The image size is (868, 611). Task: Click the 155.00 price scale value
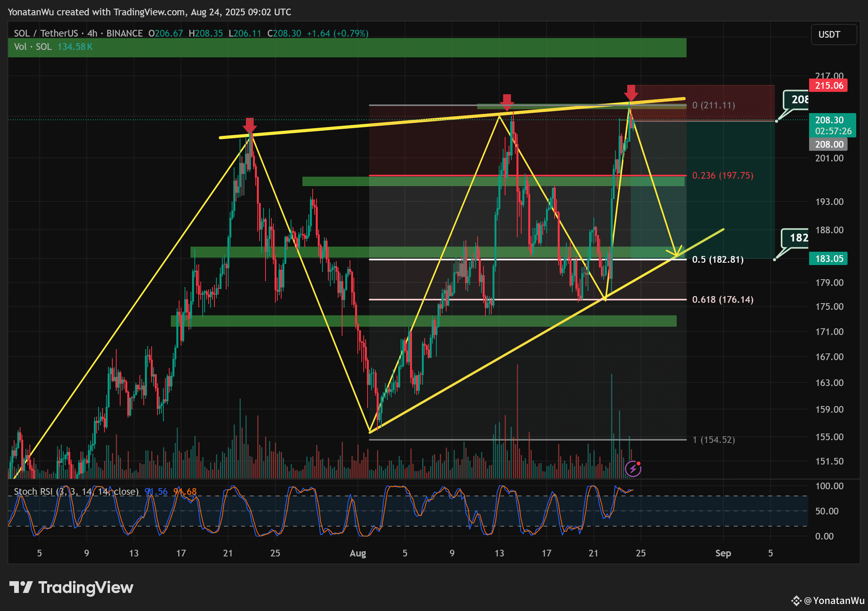tap(830, 437)
